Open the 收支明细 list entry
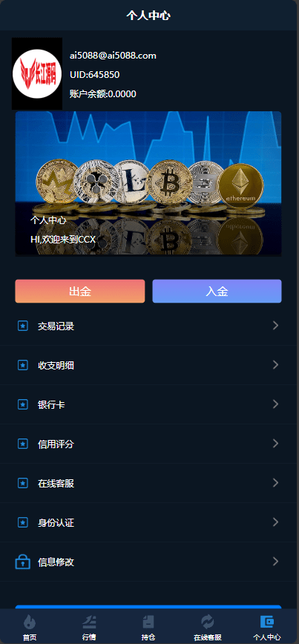 tap(150, 365)
